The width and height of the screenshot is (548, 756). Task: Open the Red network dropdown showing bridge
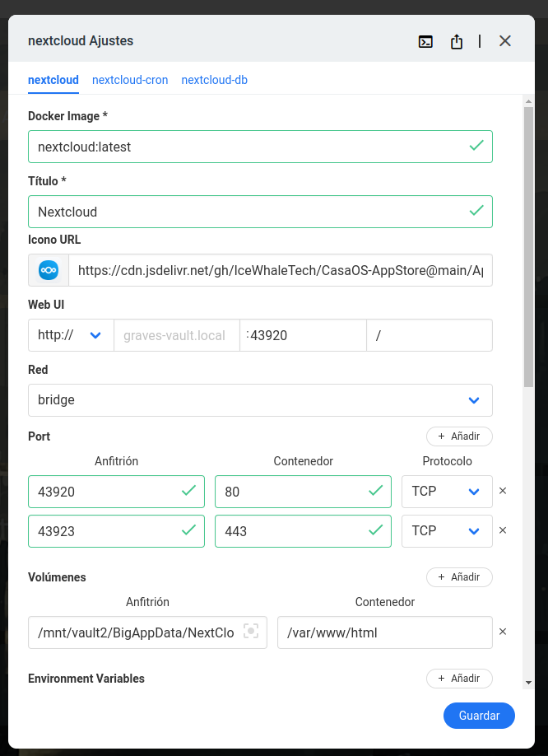coord(260,399)
